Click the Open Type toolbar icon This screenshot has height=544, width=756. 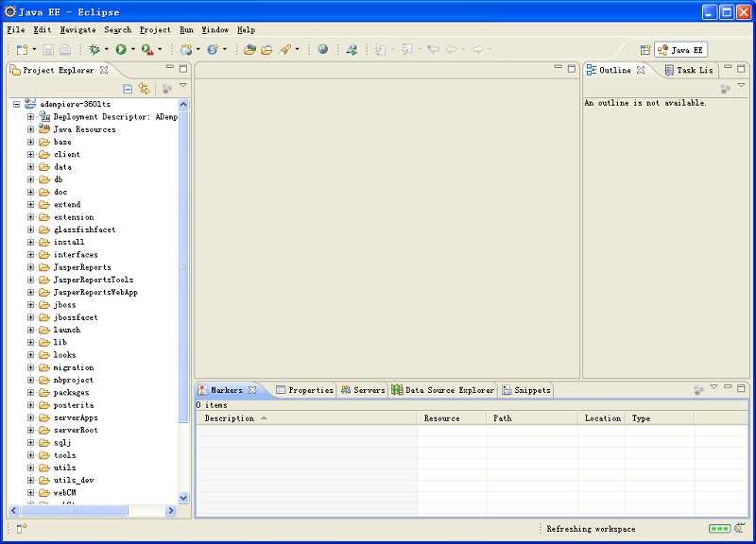(x=249, y=49)
